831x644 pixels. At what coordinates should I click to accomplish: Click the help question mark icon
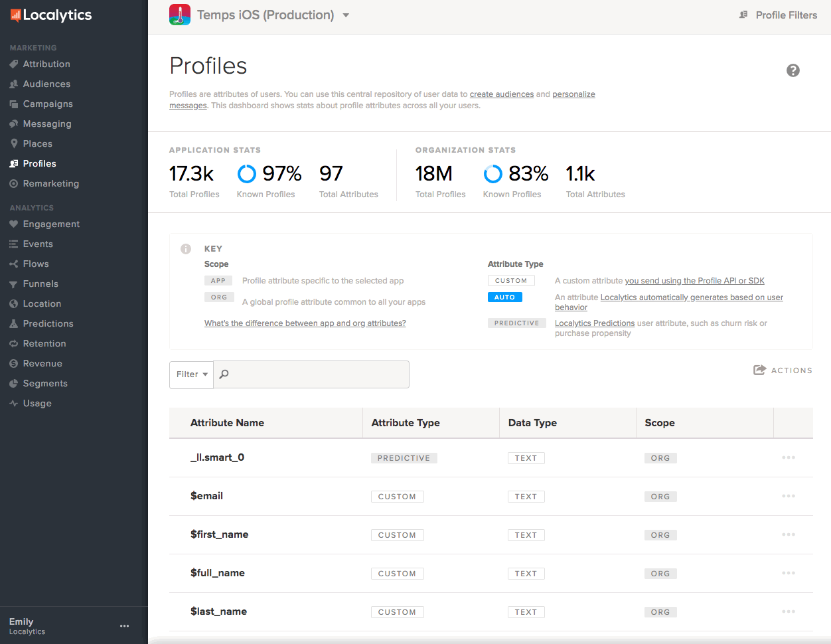coord(793,70)
